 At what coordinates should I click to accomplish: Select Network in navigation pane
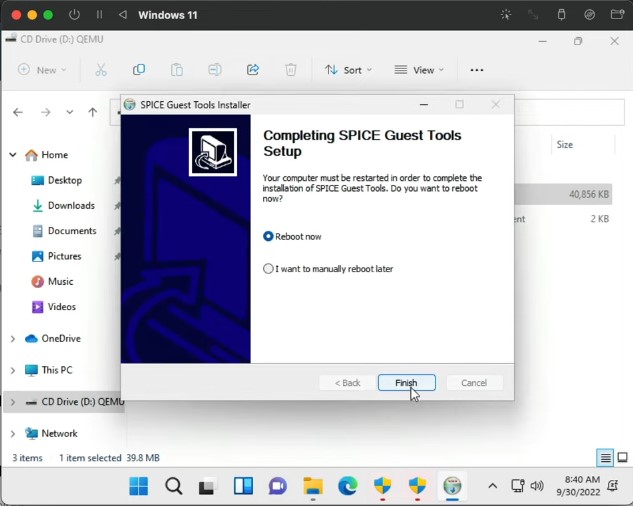pyautogui.click(x=51, y=433)
